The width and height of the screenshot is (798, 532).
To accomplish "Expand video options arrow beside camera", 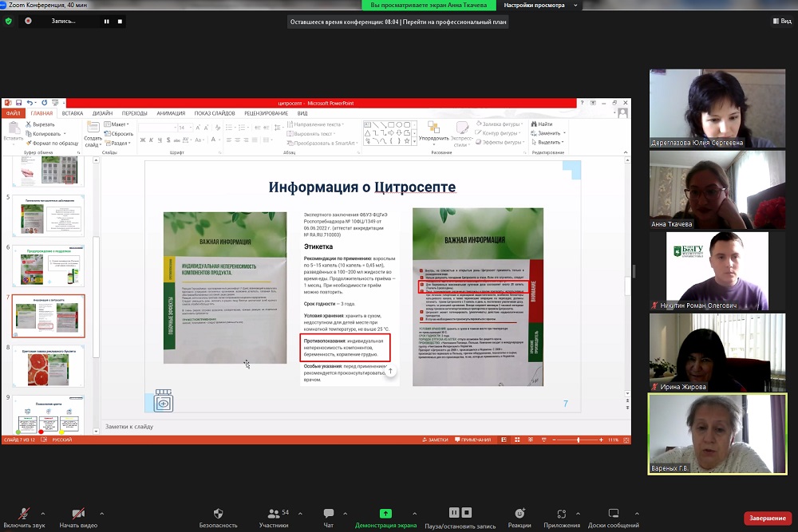I will [102, 513].
